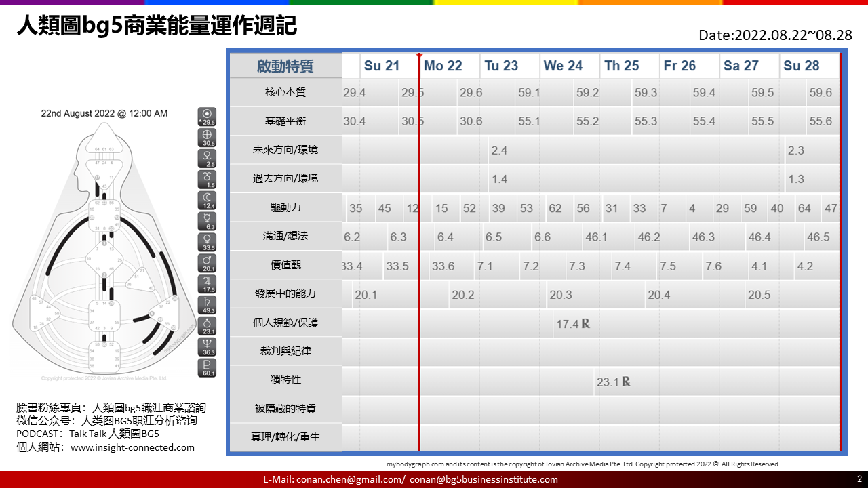
Task: Select the Mo 22 day column header
Action: [443, 66]
